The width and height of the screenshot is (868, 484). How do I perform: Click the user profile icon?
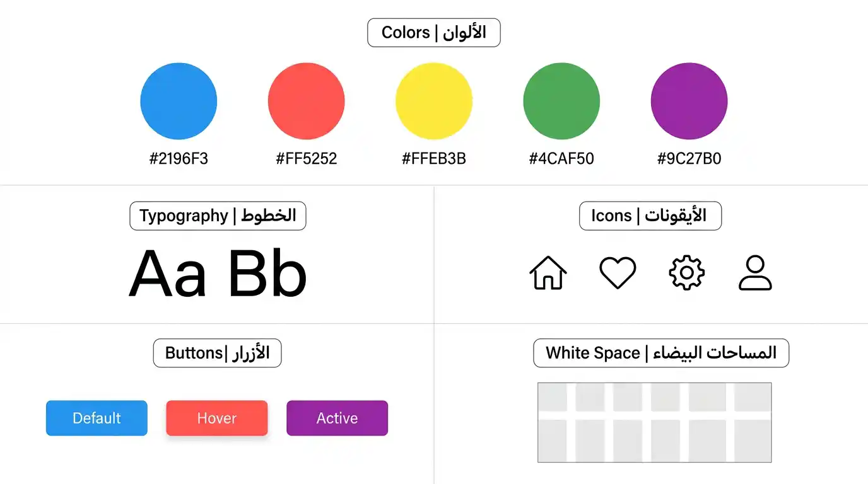point(755,273)
